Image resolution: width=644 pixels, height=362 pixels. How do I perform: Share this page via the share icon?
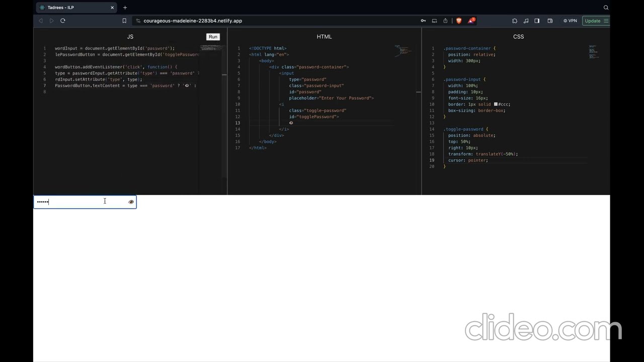(445, 21)
